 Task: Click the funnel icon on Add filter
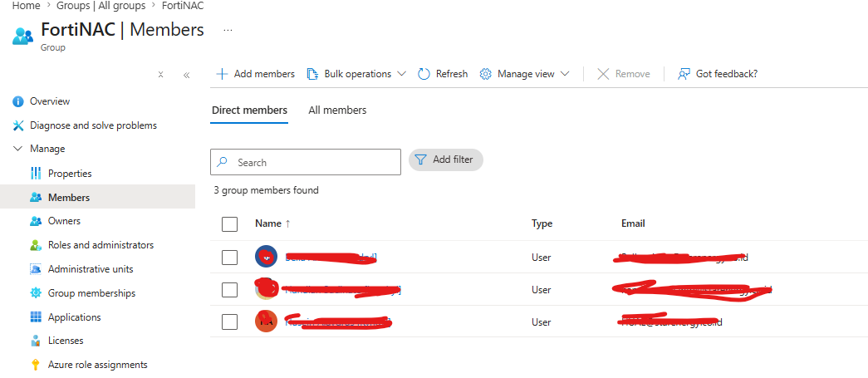coord(421,160)
